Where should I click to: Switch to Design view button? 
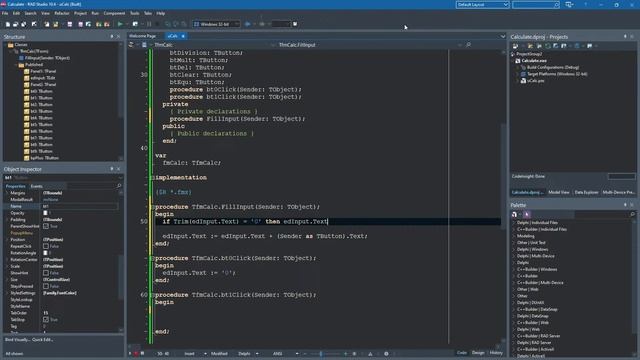(478, 353)
